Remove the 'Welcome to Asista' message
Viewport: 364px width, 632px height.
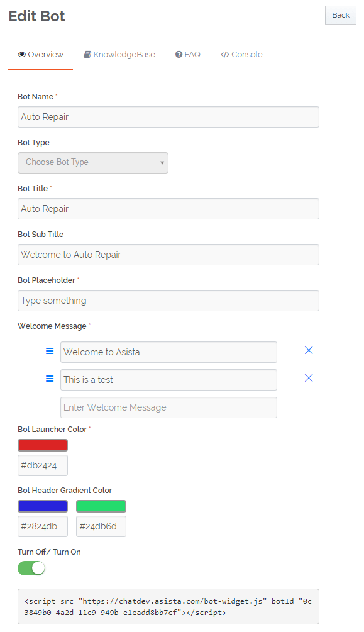[x=309, y=350]
